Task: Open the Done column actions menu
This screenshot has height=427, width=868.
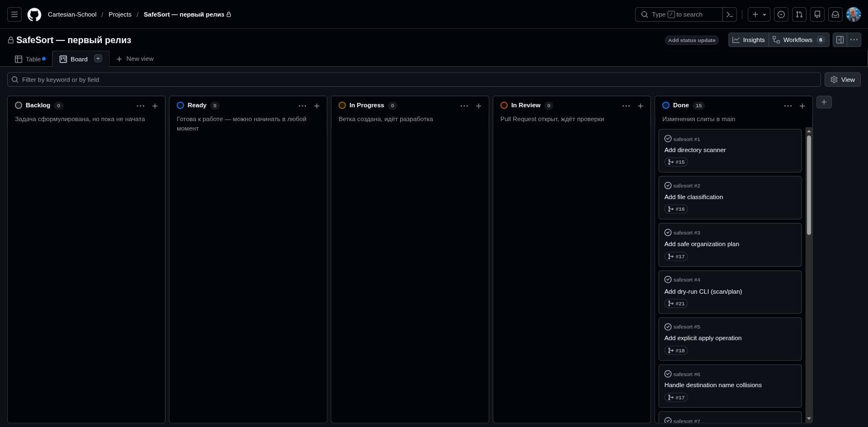Action: [x=788, y=106]
